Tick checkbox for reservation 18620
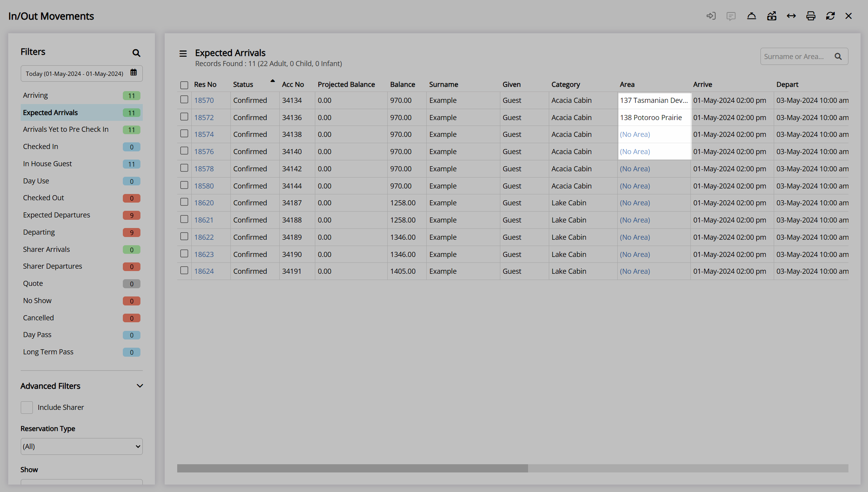This screenshot has height=492, width=868. point(184,202)
